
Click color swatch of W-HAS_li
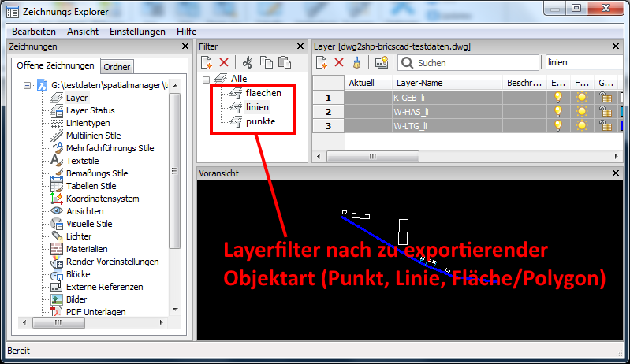621,112
